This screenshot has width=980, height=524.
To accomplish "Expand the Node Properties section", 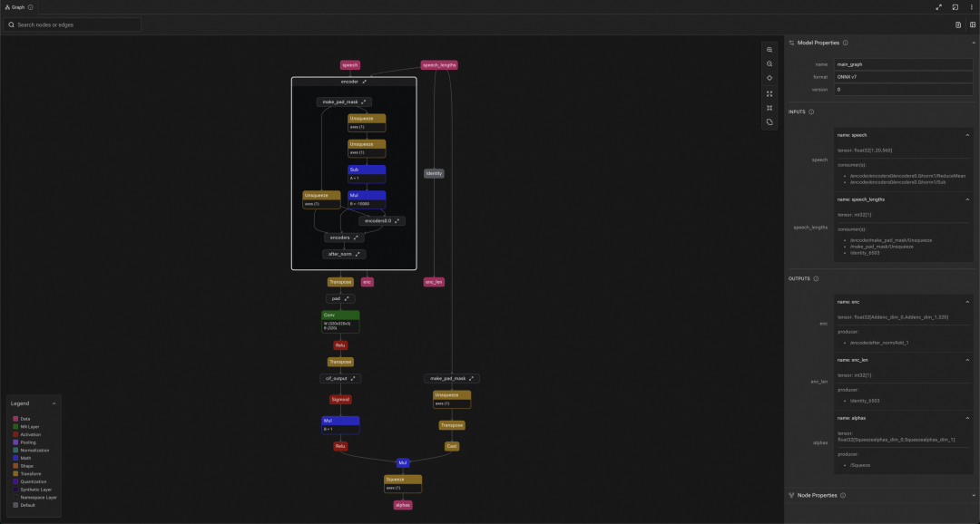I will (973, 496).
